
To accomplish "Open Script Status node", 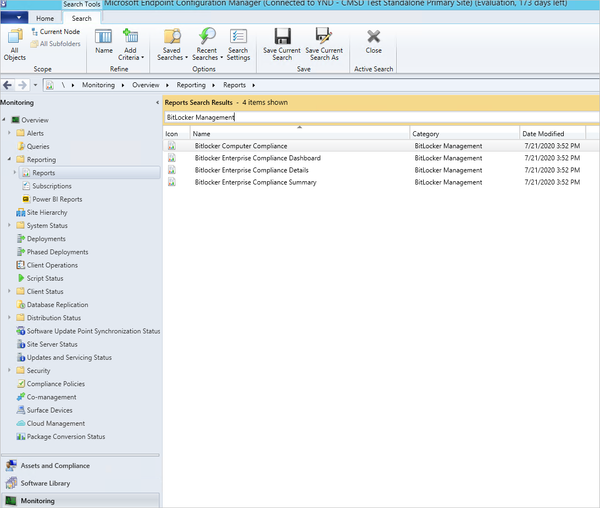I will click(x=40, y=278).
